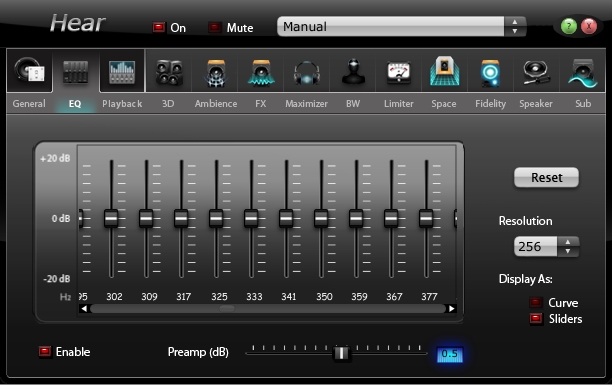Click the 377 Hz slider handle
This screenshot has width=612, height=385.
[x=426, y=218]
